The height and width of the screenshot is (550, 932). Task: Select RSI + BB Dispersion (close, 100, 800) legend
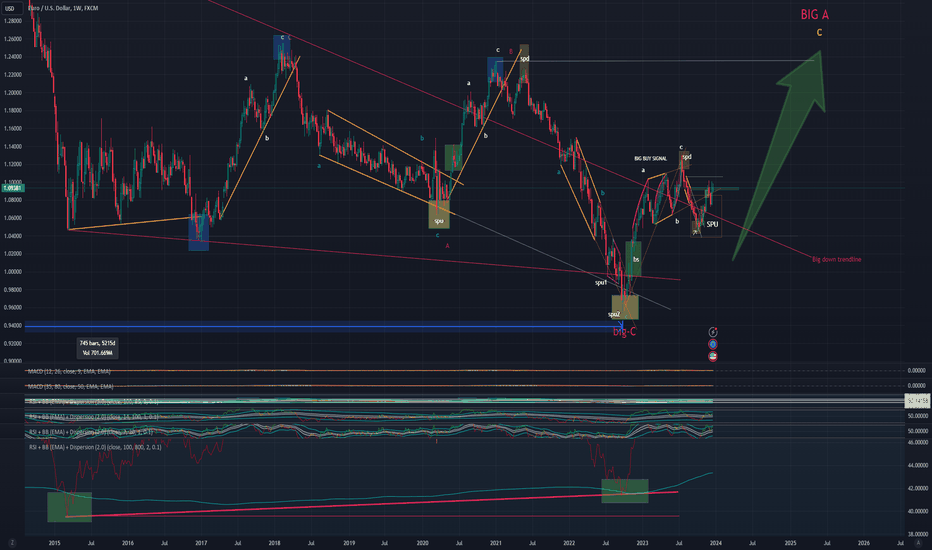click(x=95, y=447)
